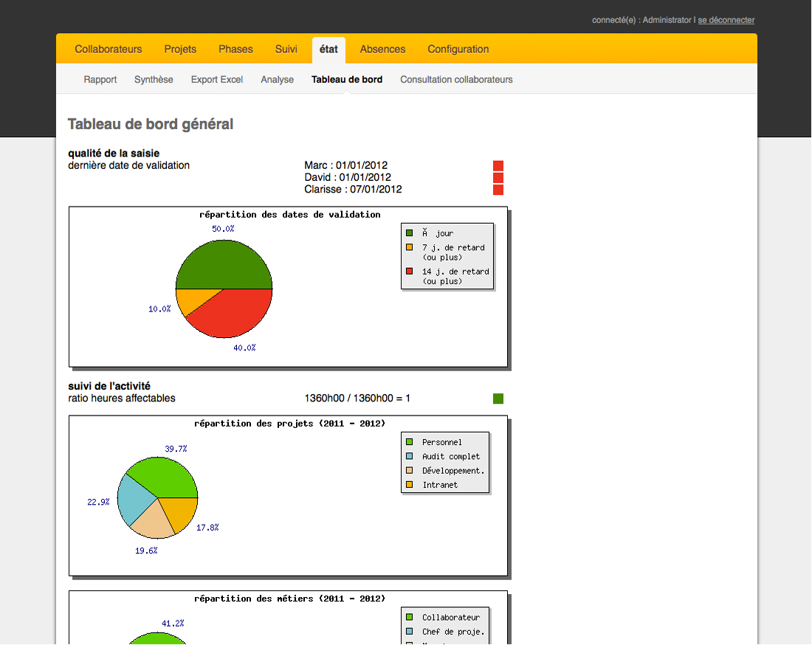The height and width of the screenshot is (645, 812).
Task: Click the Marc : 01/01/2012 entry
Action: 346,165
